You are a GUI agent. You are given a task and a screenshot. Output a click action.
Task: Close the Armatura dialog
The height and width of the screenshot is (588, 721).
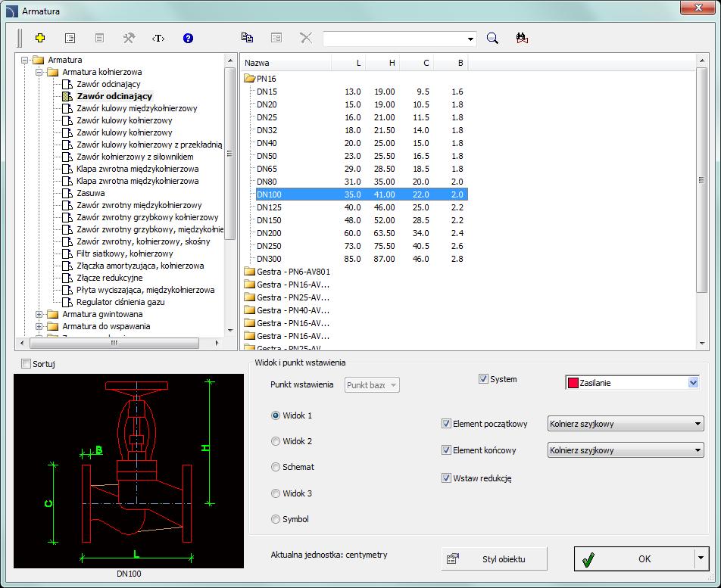pos(698,8)
